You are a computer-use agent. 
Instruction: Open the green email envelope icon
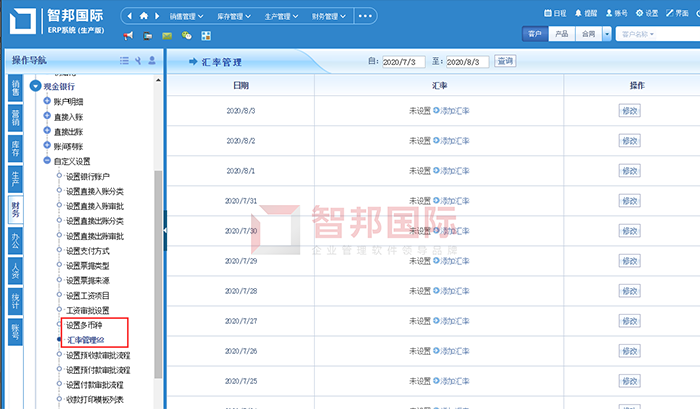(x=167, y=36)
